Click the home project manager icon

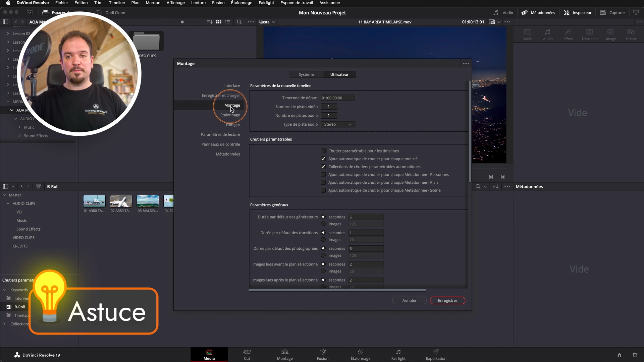pyautogui.click(x=619, y=355)
